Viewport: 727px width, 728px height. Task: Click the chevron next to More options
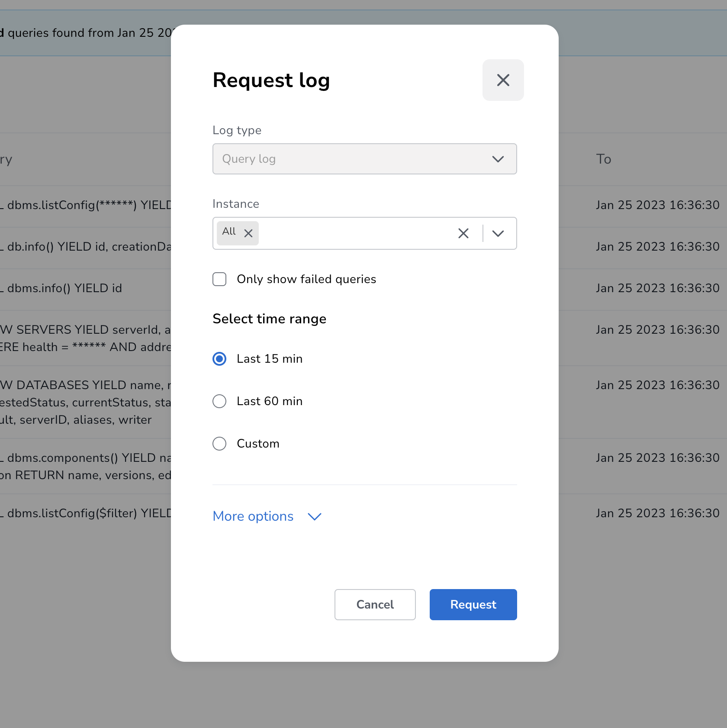click(314, 517)
